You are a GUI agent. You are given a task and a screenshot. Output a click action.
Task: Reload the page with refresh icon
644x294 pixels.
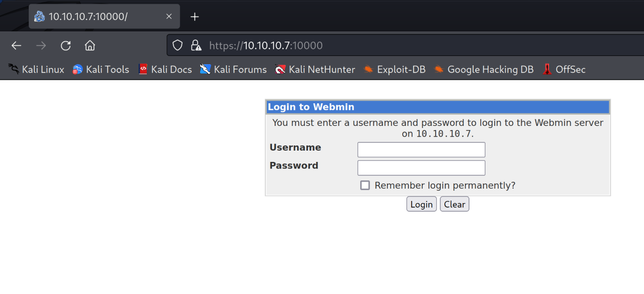[66, 46]
